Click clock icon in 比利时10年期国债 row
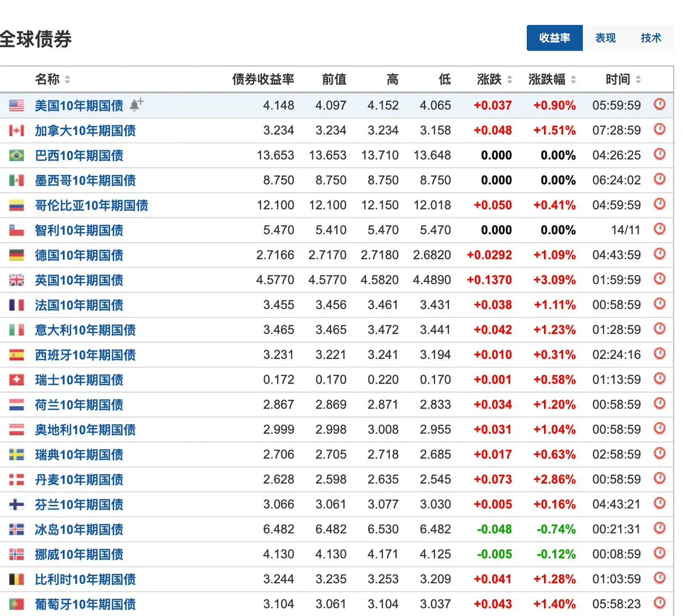683x616 pixels. pos(660,578)
